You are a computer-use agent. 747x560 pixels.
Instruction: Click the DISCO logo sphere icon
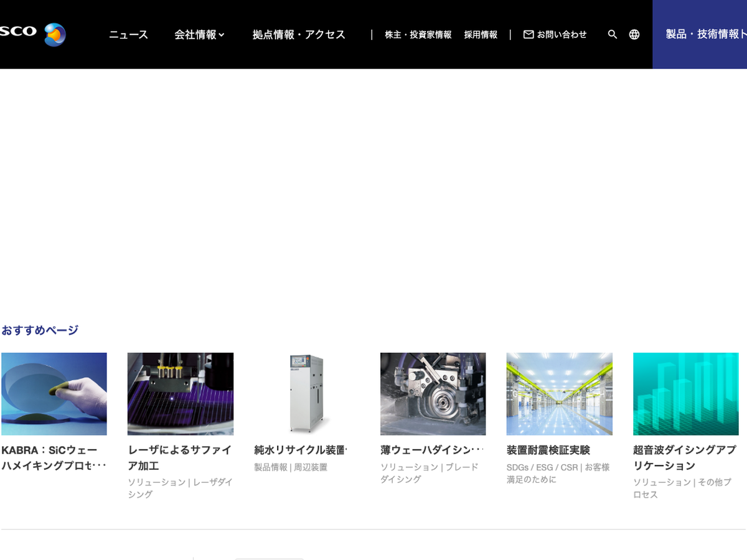click(x=55, y=34)
